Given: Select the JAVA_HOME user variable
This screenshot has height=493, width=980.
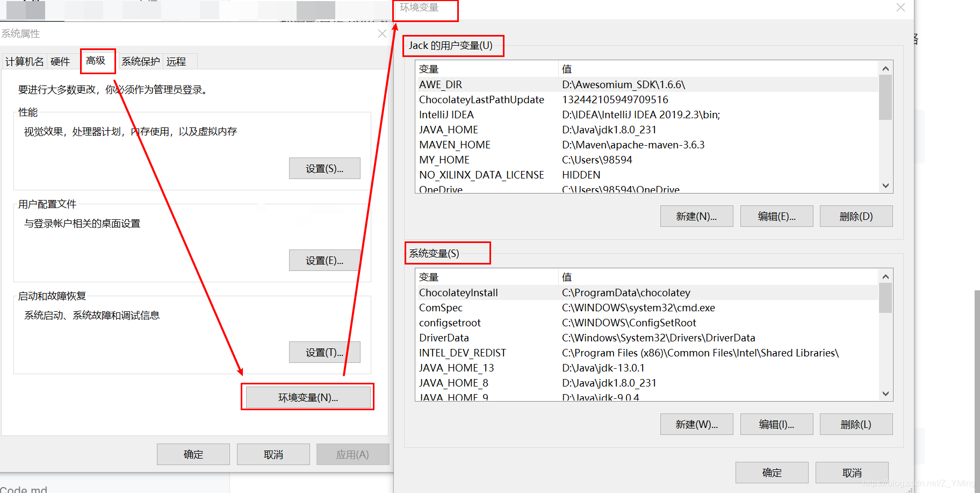Looking at the screenshot, I should click(x=647, y=130).
